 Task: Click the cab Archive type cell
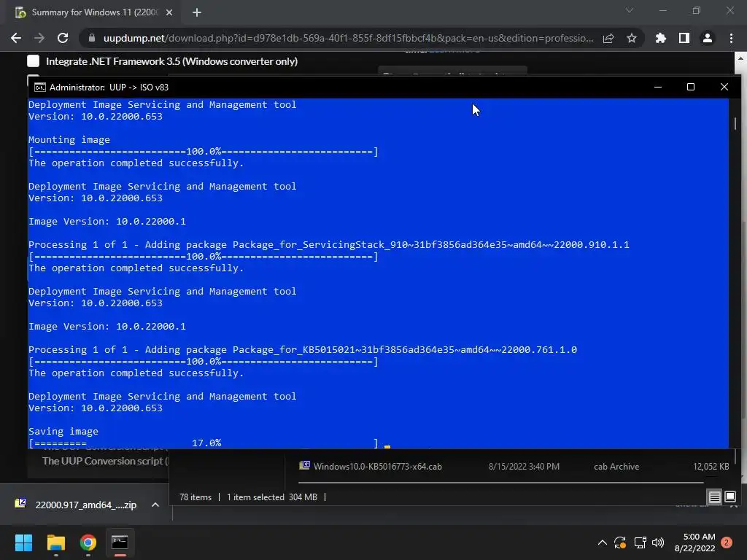click(x=616, y=467)
